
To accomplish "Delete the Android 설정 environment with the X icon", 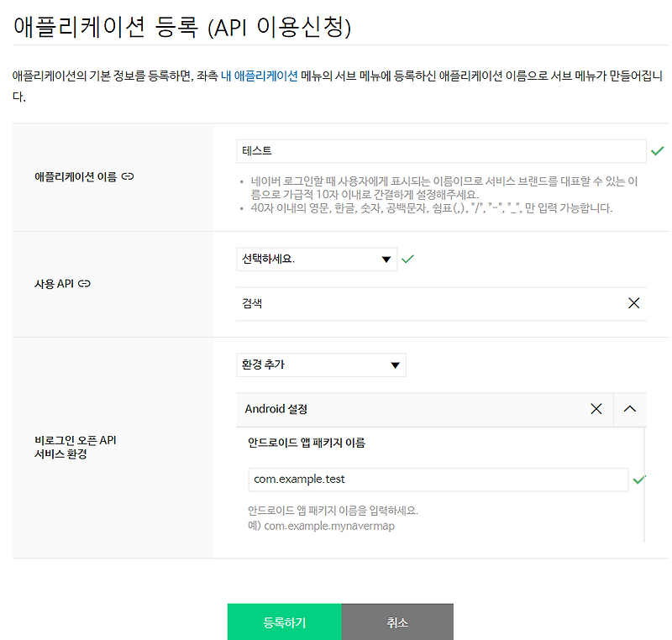I will (596, 409).
